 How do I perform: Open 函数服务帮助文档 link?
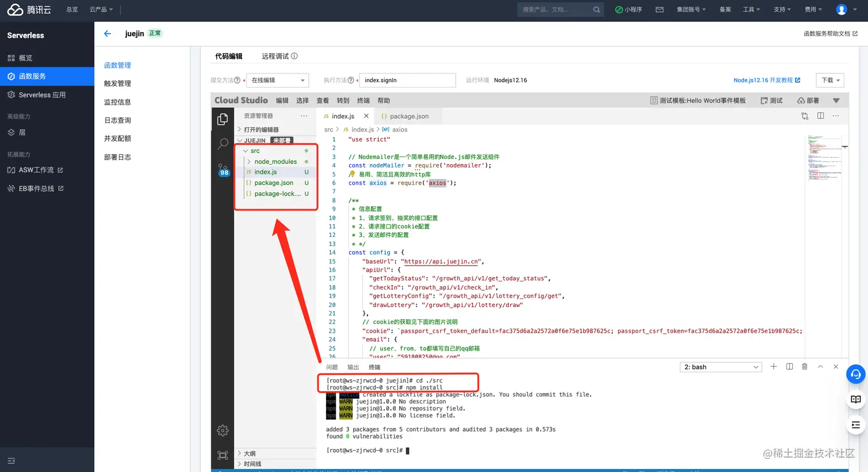[830, 34]
